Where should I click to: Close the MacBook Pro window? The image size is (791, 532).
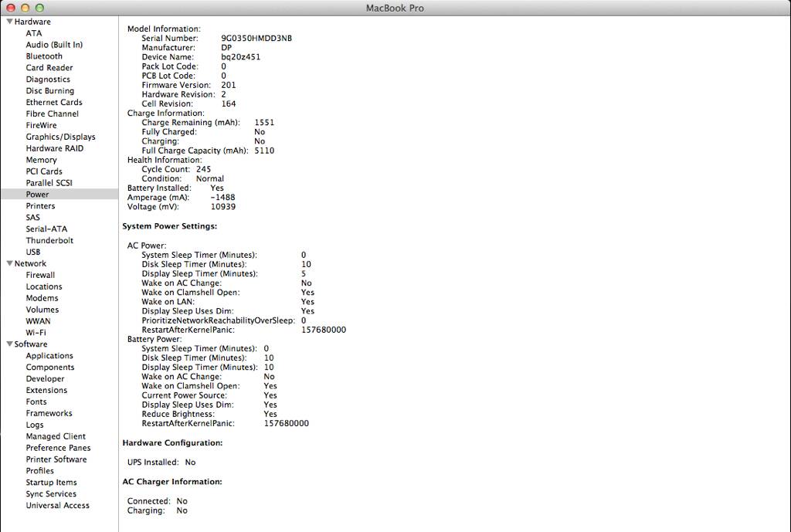[11, 8]
